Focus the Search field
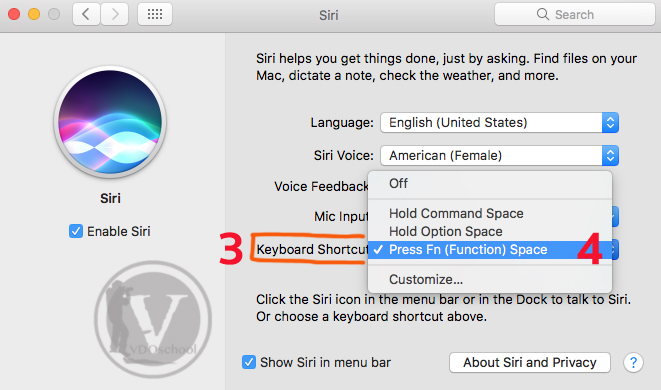Screen dimensions: 661x390 tap(575, 14)
